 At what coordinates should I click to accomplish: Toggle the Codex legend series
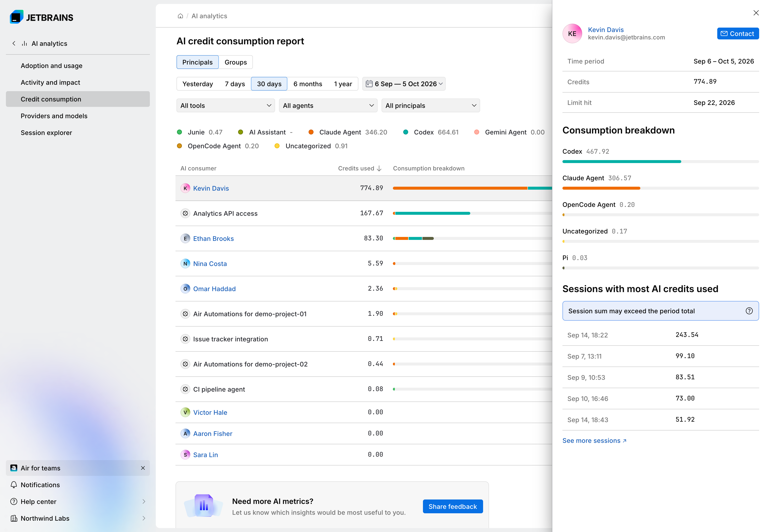click(x=431, y=132)
